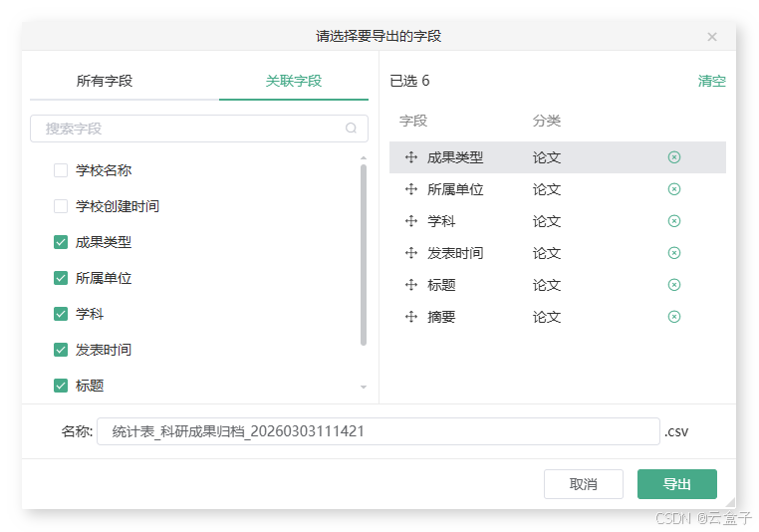Click the .csv file extension label
Image resolution: width=759 pixels, height=532 pixels.
(x=676, y=431)
